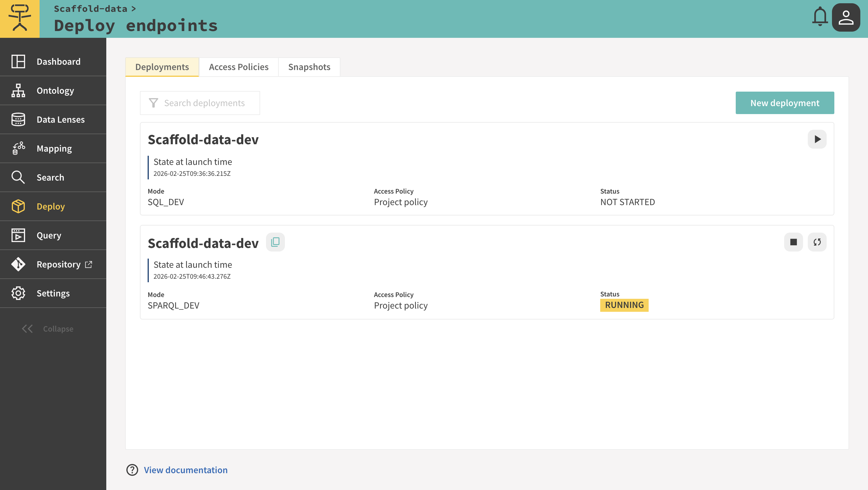Click the Scaffold-data breadcrumb
The image size is (868, 490).
pos(90,9)
